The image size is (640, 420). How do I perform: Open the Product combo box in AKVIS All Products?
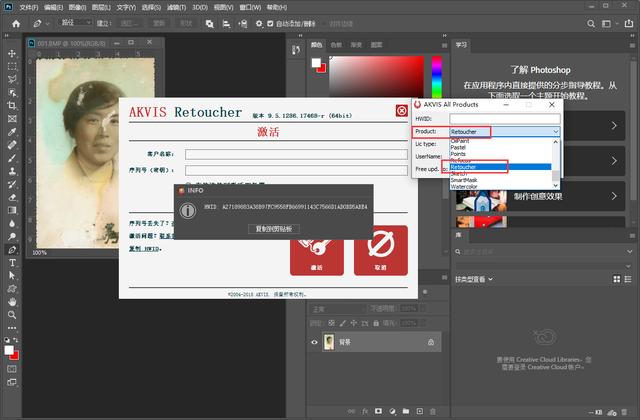click(x=504, y=131)
